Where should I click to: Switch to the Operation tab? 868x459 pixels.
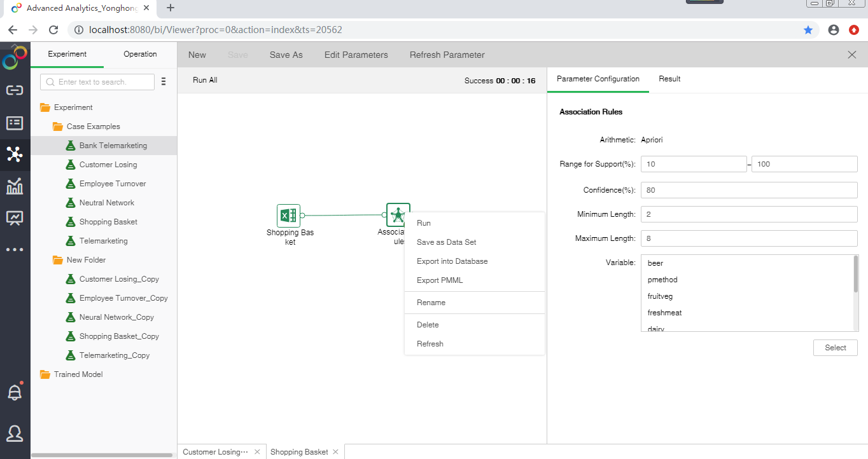pyautogui.click(x=140, y=54)
